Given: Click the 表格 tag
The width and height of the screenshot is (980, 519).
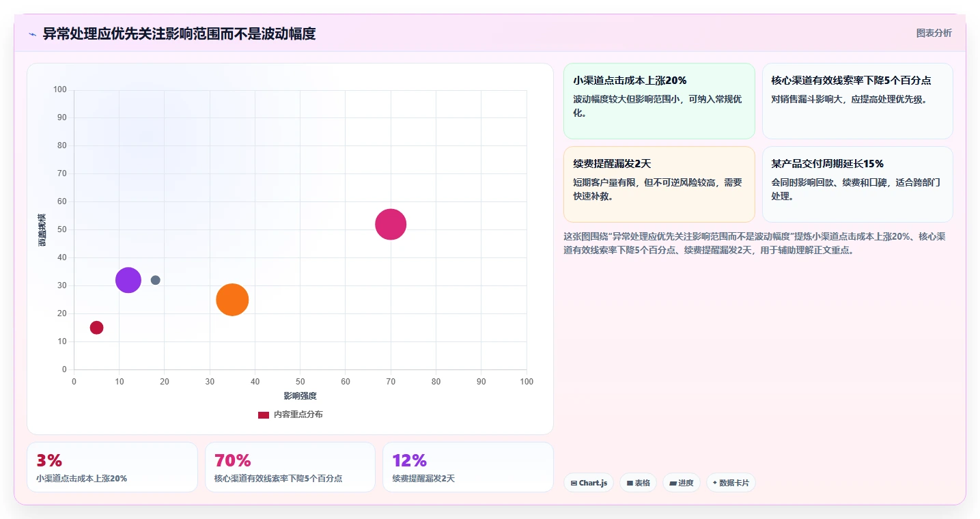Looking at the screenshot, I should (638, 483).
